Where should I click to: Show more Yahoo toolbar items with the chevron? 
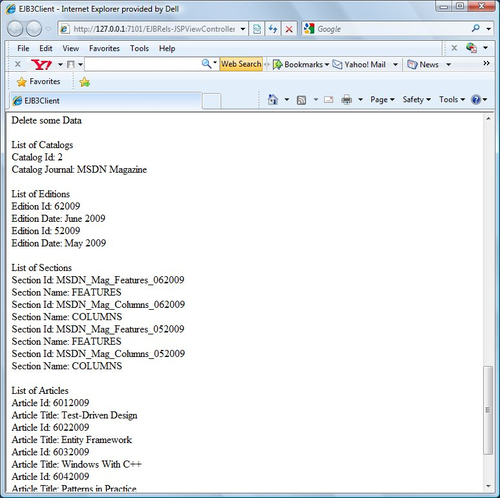[486, 63]
